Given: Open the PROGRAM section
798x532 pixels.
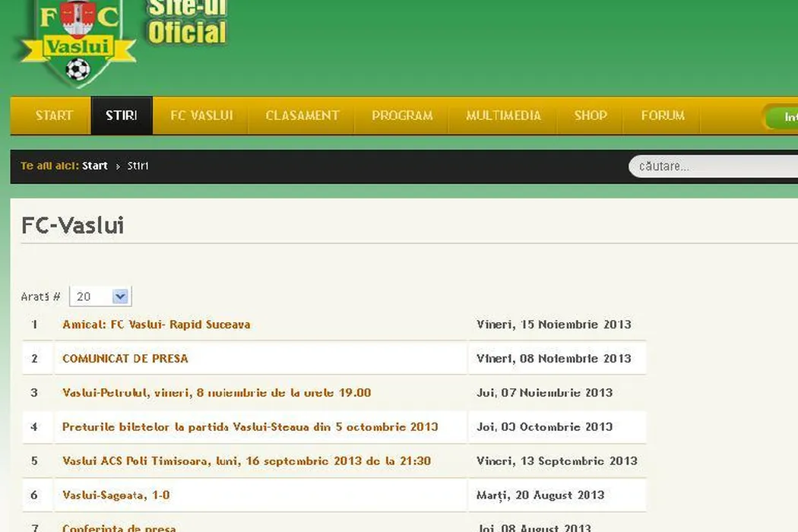Looking at the screenshot, I should (402, 116).
